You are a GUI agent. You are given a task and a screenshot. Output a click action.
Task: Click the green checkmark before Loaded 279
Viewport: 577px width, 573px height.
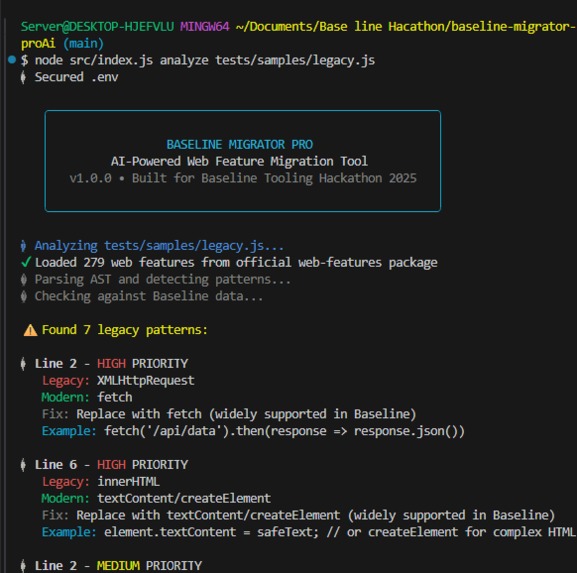[x=26, y=262]
